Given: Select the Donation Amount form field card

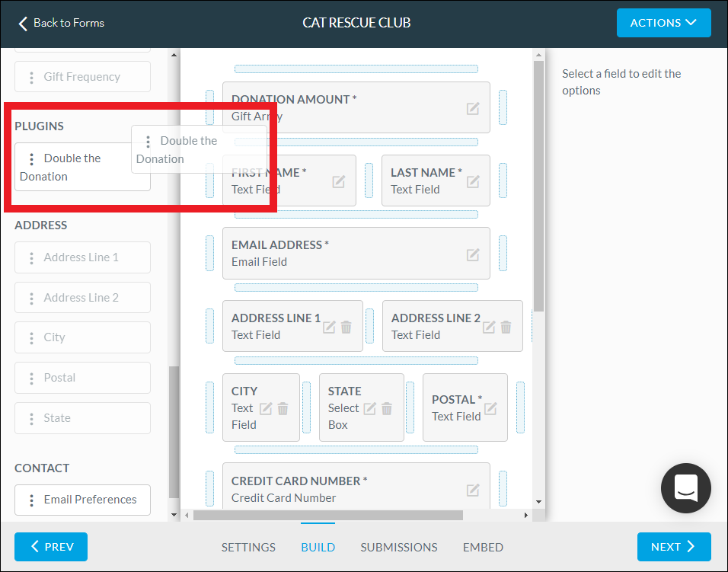Looking at the screenshot, I should point(356,107).
